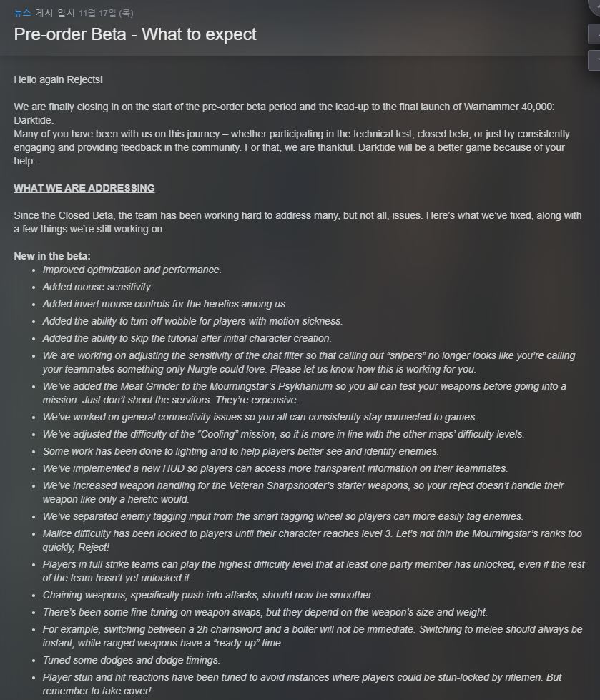Click the 'Cooling' mission difficulty bullet

(x=283, y=434)
